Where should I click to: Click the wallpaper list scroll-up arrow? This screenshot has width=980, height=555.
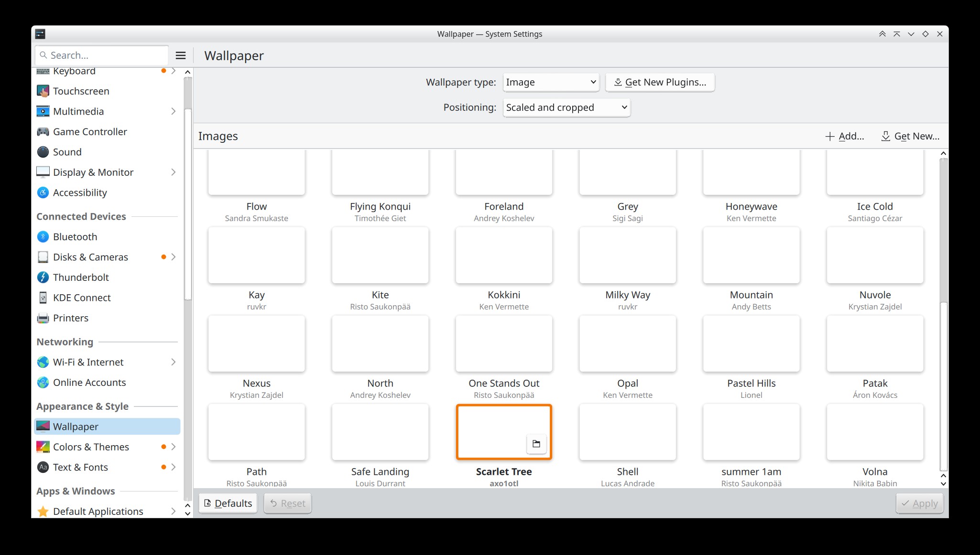[x=943, y=153]
